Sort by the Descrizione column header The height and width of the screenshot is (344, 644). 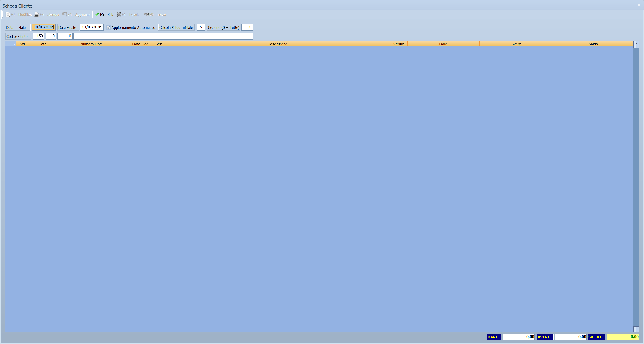point(277,44)
